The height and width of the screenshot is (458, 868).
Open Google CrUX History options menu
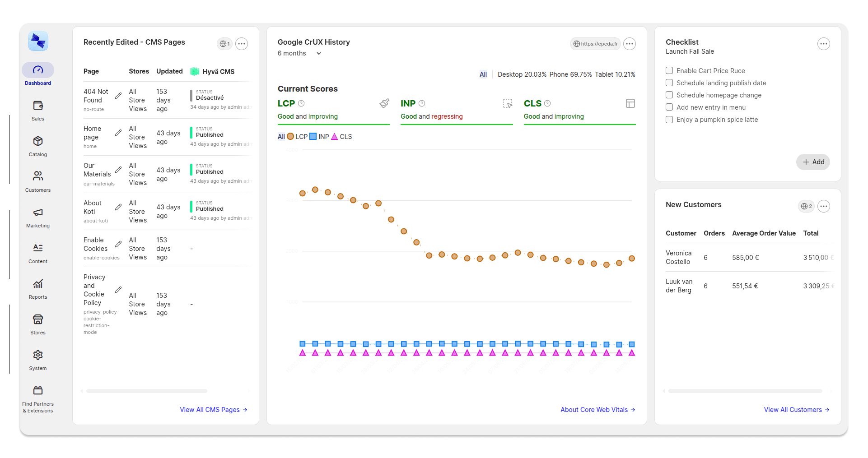(x=630, y=44)
